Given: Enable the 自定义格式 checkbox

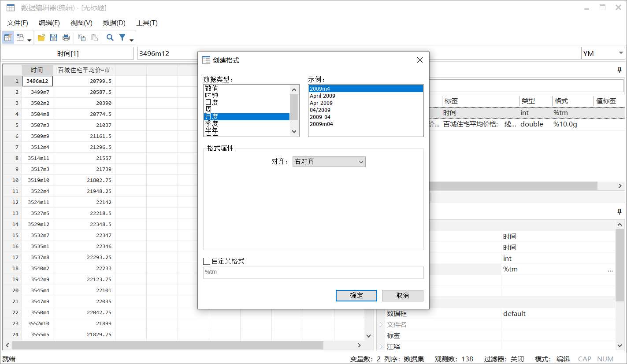Looking at the screenshot, I should click(207, 261).
